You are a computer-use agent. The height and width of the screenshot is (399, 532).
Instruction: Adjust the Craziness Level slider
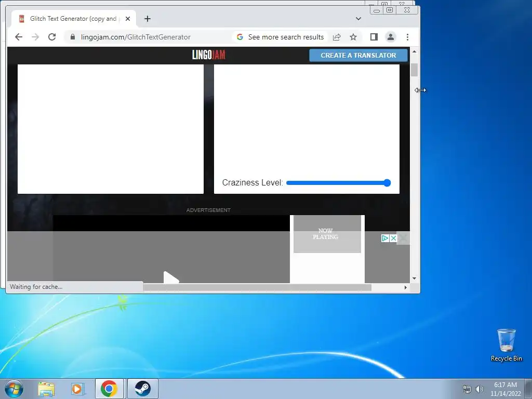click(x=338, y=183)
